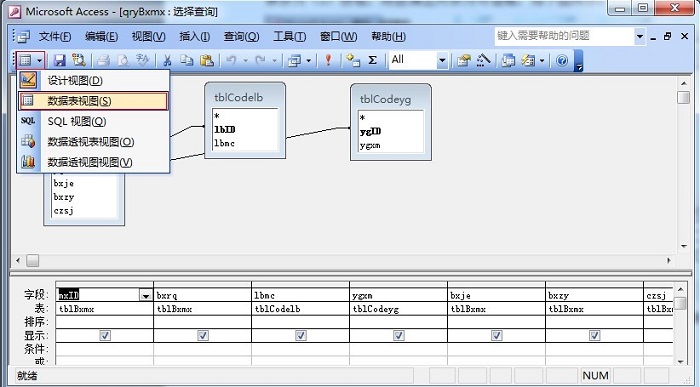The height and width of the screenshot is (387, 700).
Task: Choose 数据透视表视图(O) from the view menu
Action: 93,141
